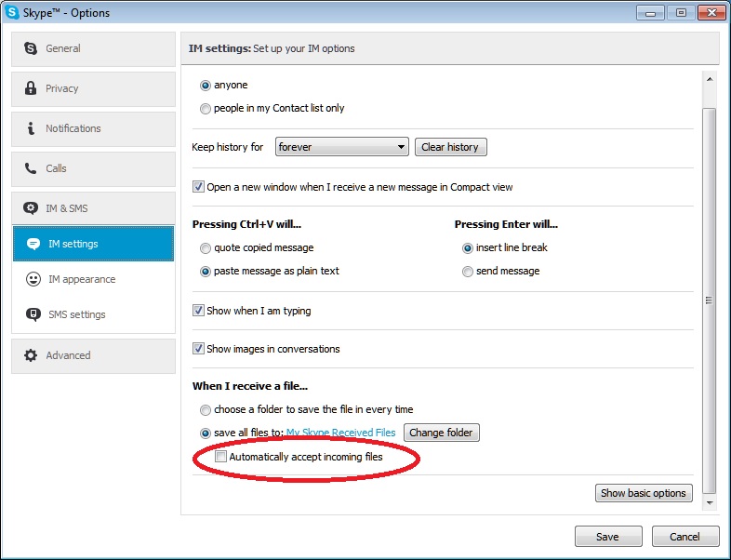Toggle 'Show images in conversations'
This screenshot has width=731, height=560.
pyautogui.click(x=198, y=349)
